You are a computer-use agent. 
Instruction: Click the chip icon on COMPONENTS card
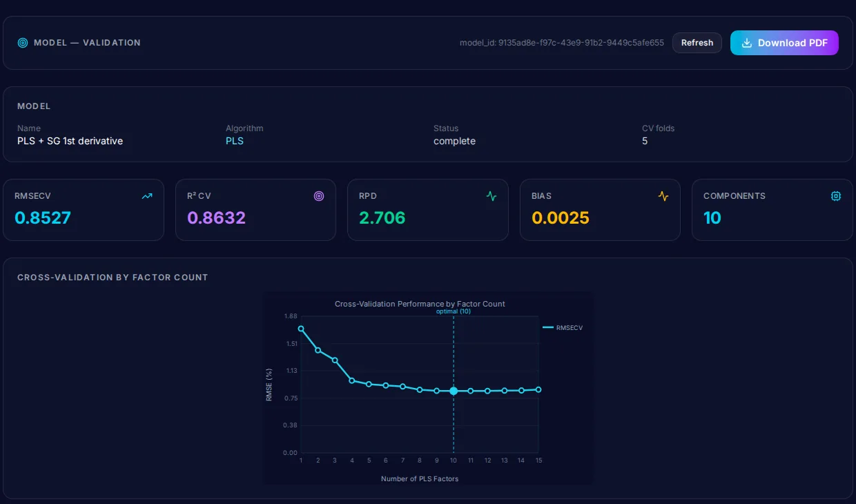[836, 196]
